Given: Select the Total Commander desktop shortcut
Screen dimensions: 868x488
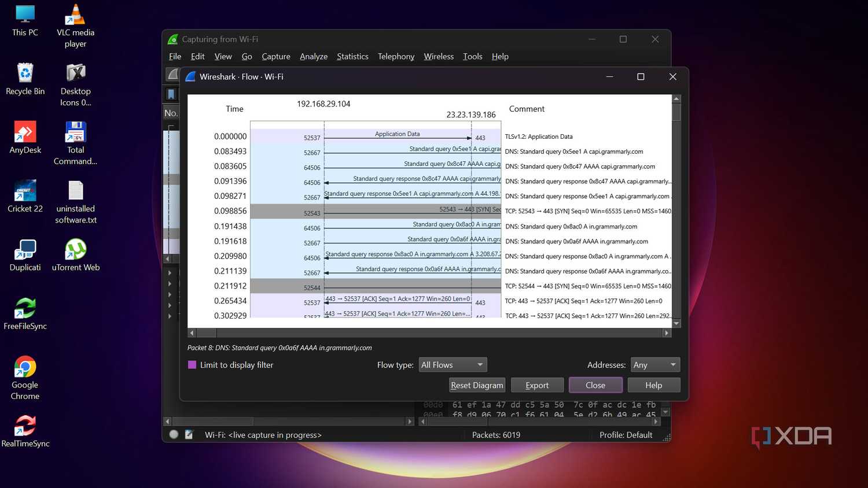Looking at the screenshot, I should tap(75, 143).
